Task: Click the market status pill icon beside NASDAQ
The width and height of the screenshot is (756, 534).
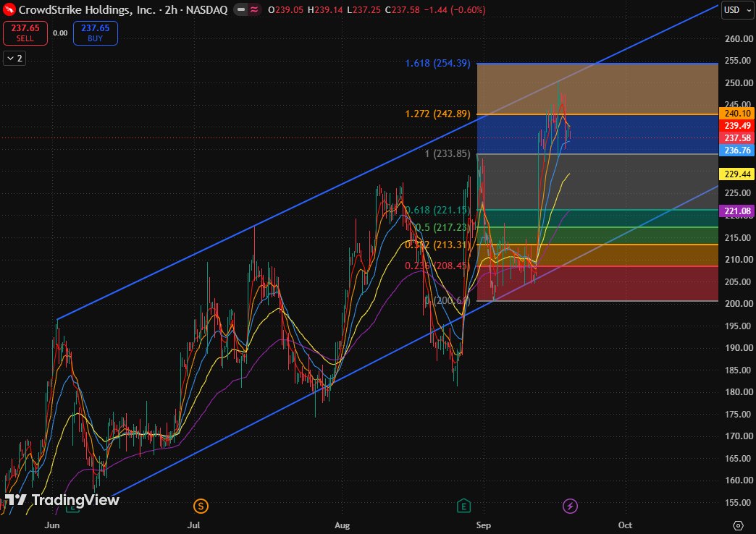Action: [248, 9]
